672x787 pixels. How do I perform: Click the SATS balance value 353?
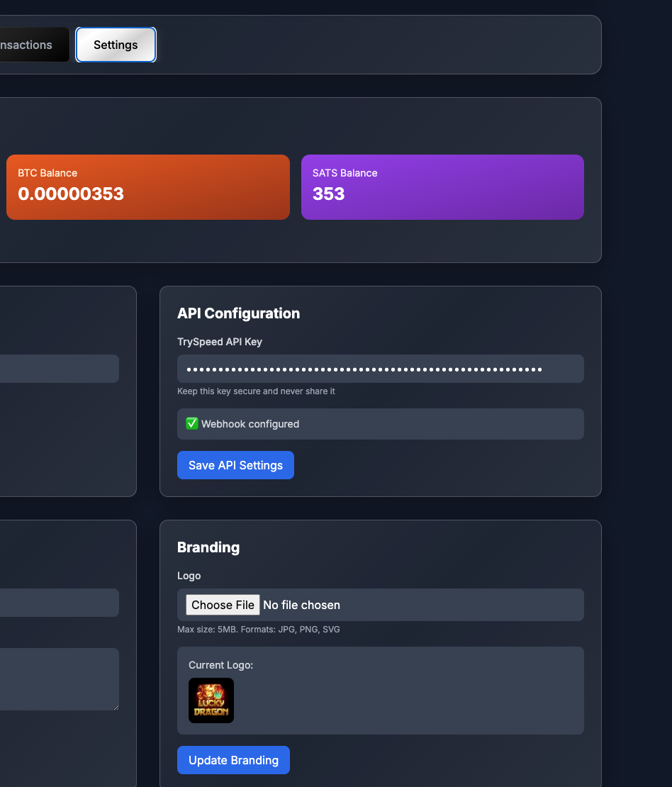click(328, 194)
